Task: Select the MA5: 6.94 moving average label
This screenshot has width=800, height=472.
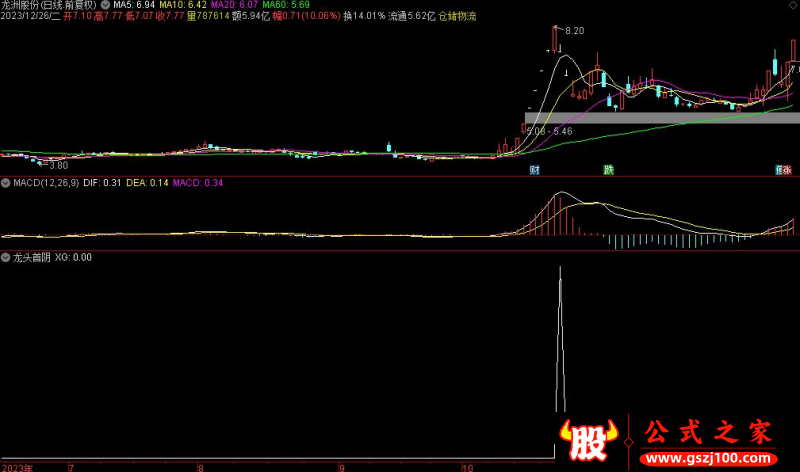Action: (134, 5)
